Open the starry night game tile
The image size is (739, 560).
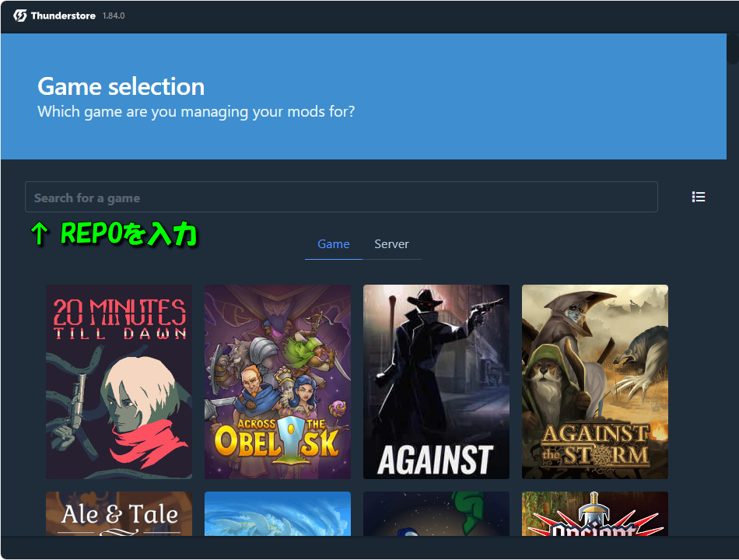coord(436,514)
